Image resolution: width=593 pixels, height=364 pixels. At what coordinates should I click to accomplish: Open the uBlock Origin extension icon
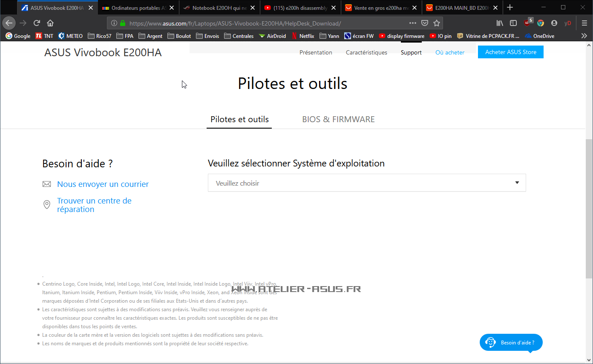coord(527,23)
